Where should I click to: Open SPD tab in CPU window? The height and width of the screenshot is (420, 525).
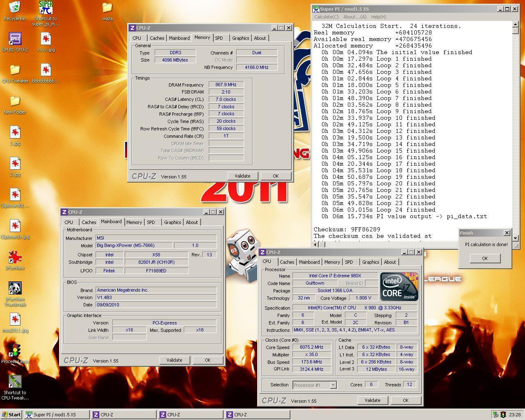point(349,262)
